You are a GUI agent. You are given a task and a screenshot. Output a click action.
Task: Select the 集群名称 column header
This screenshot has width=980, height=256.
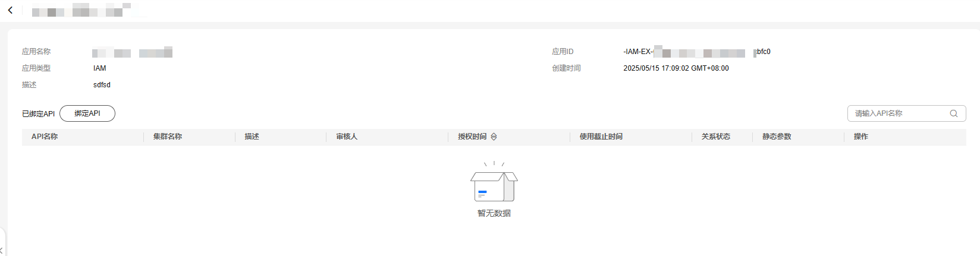tap(168, 137)
